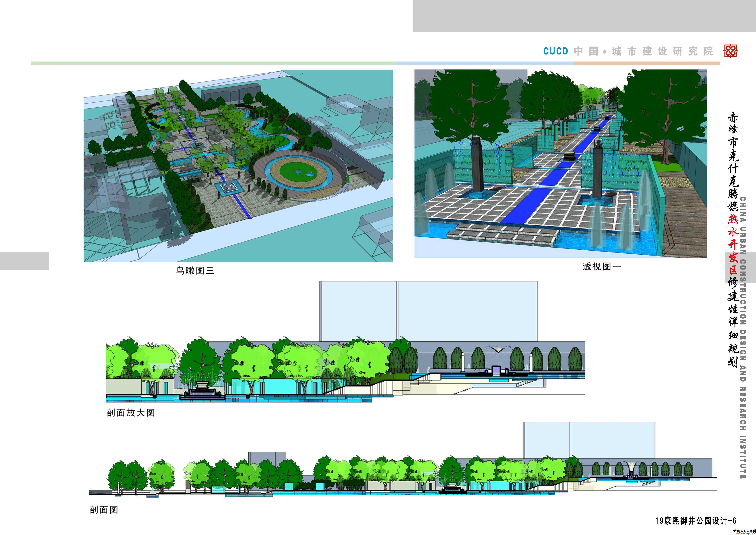756x535 pixels.
Task: Click the 透视图一 caption label
Action: tap(602, 267)
